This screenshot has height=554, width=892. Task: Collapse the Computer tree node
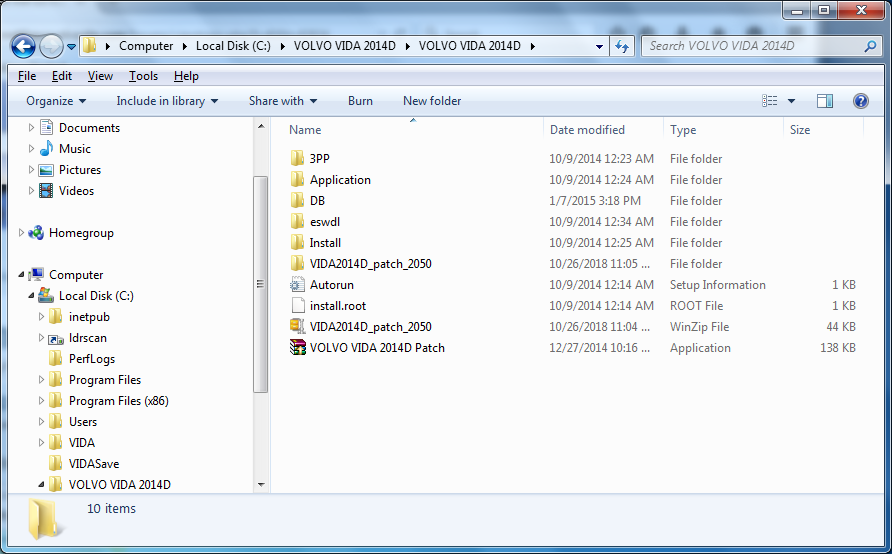pyautogui.click(x=21, y=275)
